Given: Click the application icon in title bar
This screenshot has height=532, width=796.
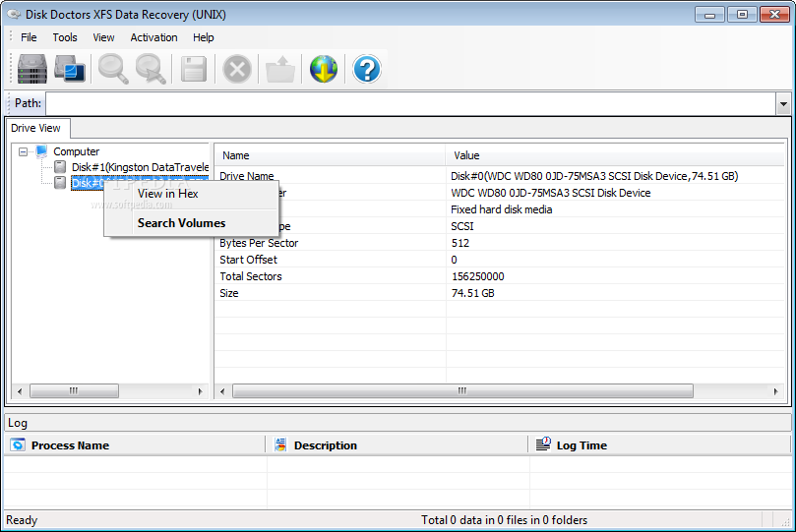Looking at the screenshot, I should pyautogui.click(x=14, y=14).
